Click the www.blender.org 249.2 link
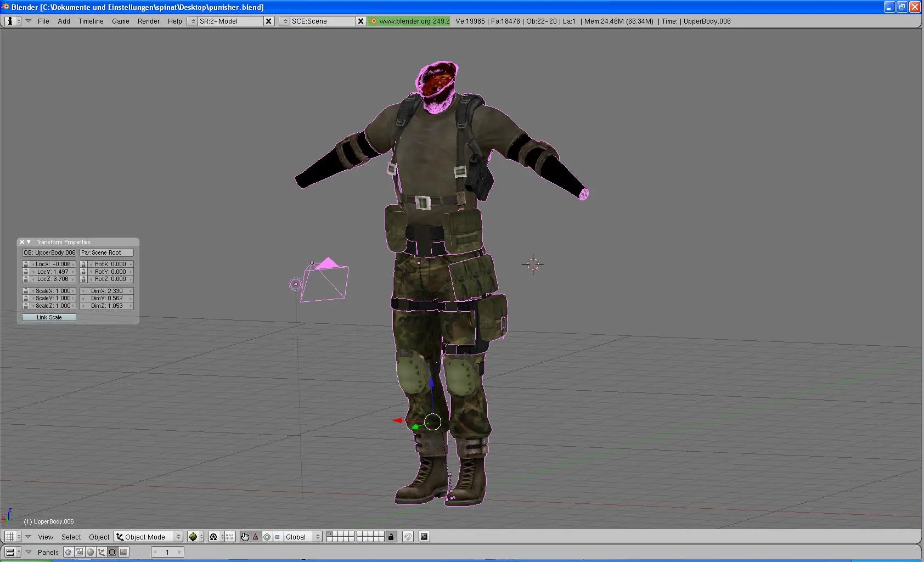Image resolution: width=924 pixels, height=562 pixels. click(409, 21)
